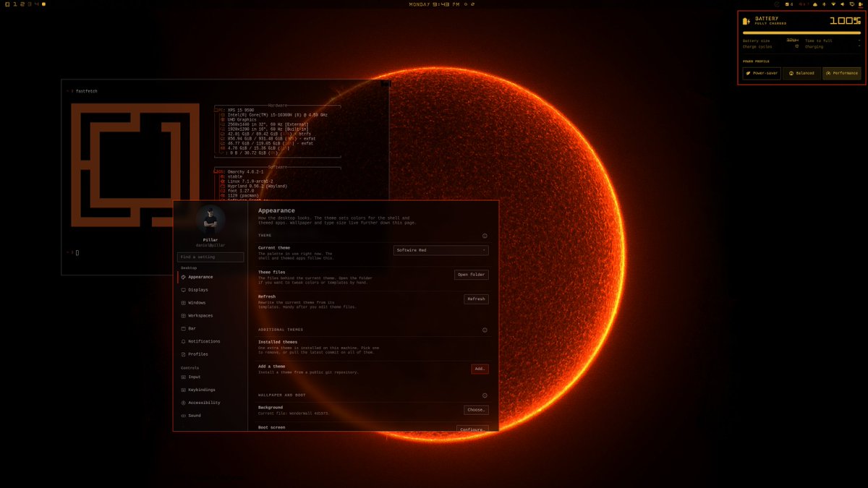Select the Performance power profile
The width and height of the screenshot is (868, 488).
coord(841,73)
